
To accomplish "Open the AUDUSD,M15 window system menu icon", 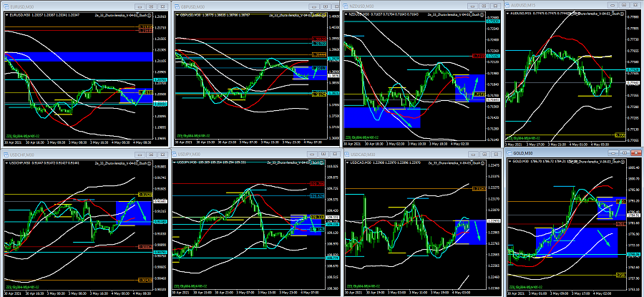I will click(x=507, y=6).
